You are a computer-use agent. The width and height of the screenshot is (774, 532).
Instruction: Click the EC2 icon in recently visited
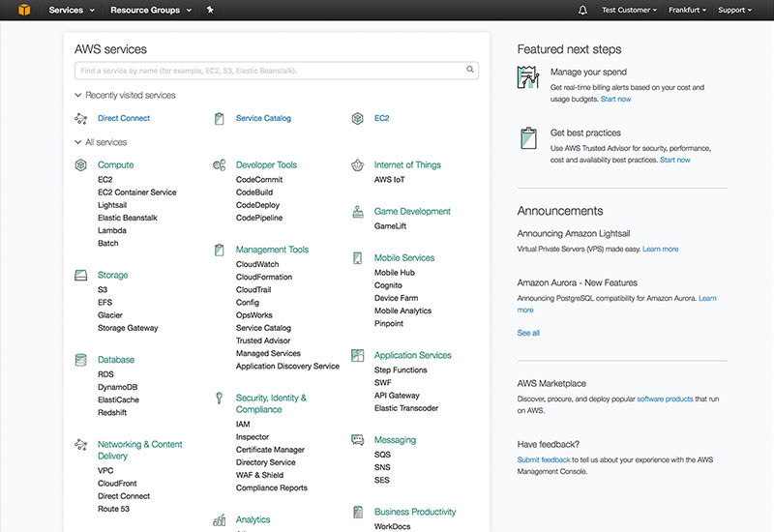pyautogui.click(x=357, y=118)
